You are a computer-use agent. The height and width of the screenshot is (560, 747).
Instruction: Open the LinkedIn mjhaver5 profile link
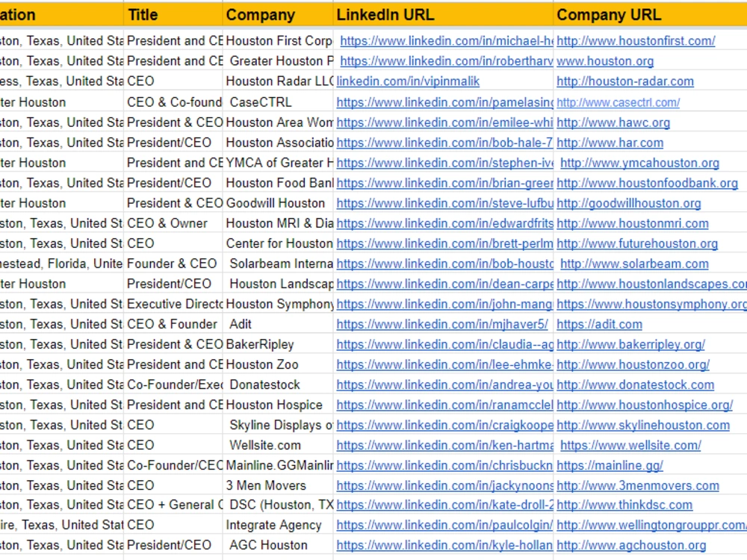[442, 324]
